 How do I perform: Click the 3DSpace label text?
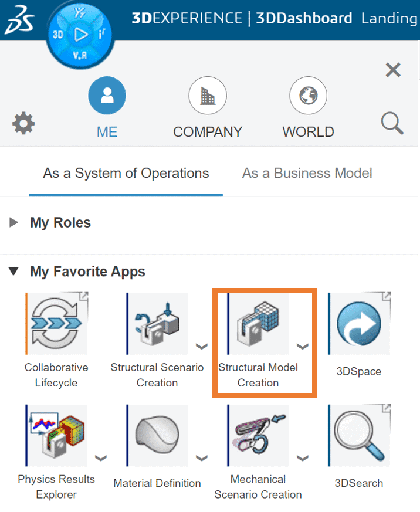pyautogui.click(x=359, y=371)
